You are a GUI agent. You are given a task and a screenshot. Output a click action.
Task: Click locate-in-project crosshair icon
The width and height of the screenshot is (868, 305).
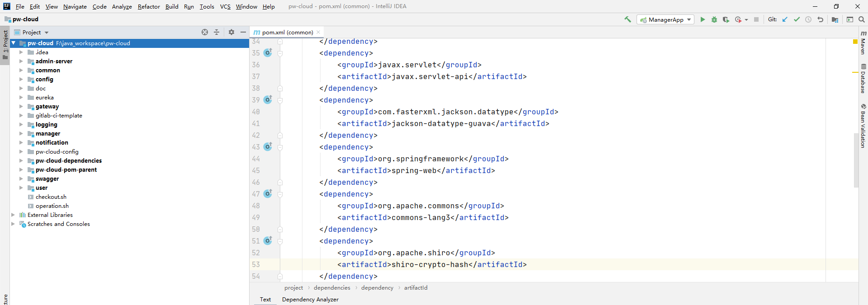tap(205, 32)
